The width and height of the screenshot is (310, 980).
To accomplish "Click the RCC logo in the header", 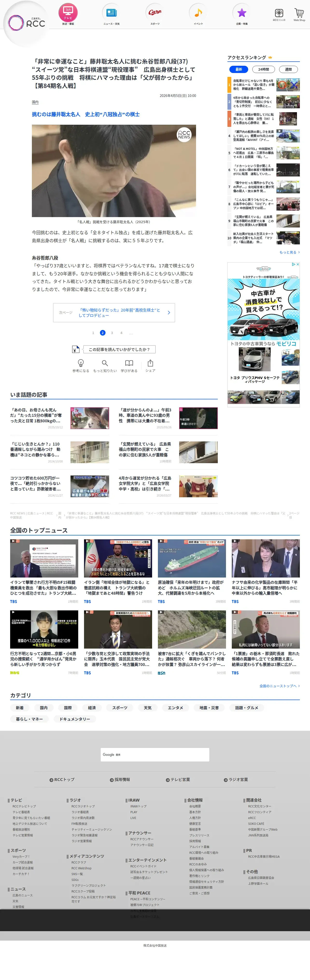I will click(27, 23).
